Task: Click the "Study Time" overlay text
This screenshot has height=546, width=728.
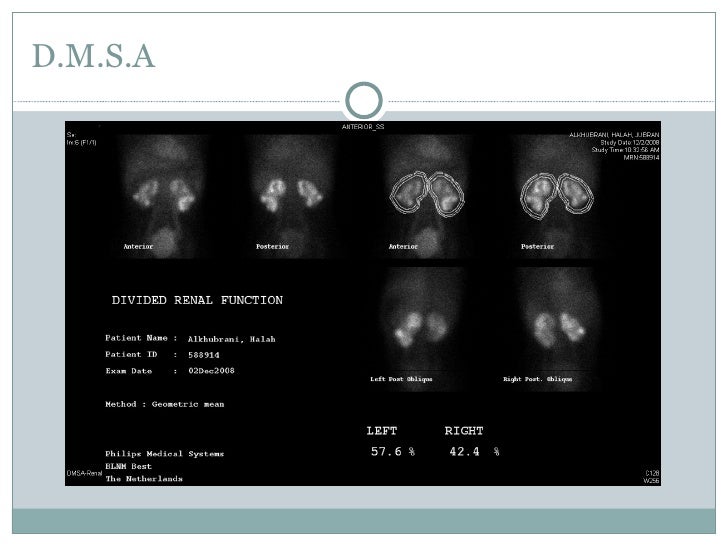Action: pos(625,150)
